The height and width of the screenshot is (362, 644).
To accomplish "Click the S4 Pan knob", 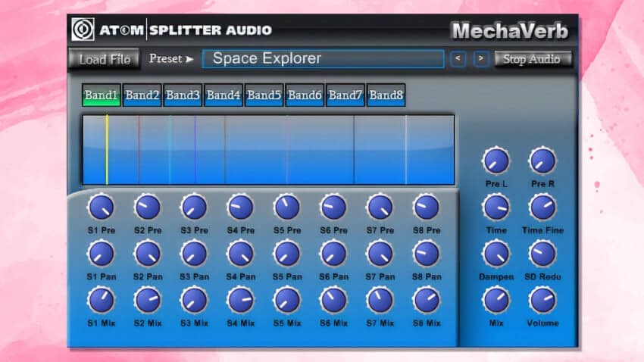I will (x=240, y=254).
